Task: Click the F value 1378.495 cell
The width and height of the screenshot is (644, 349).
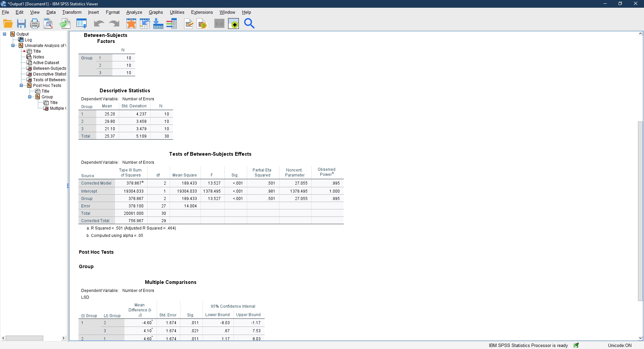Action: 212,191
